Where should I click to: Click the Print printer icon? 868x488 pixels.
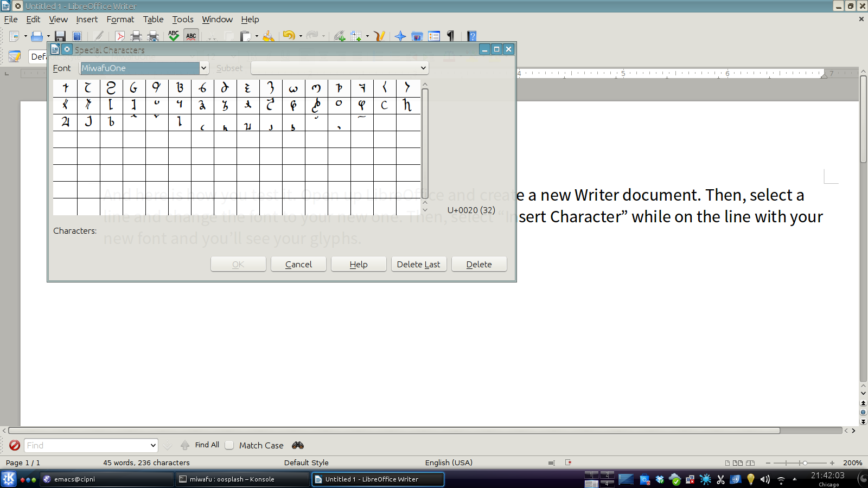tap(136, 36)
